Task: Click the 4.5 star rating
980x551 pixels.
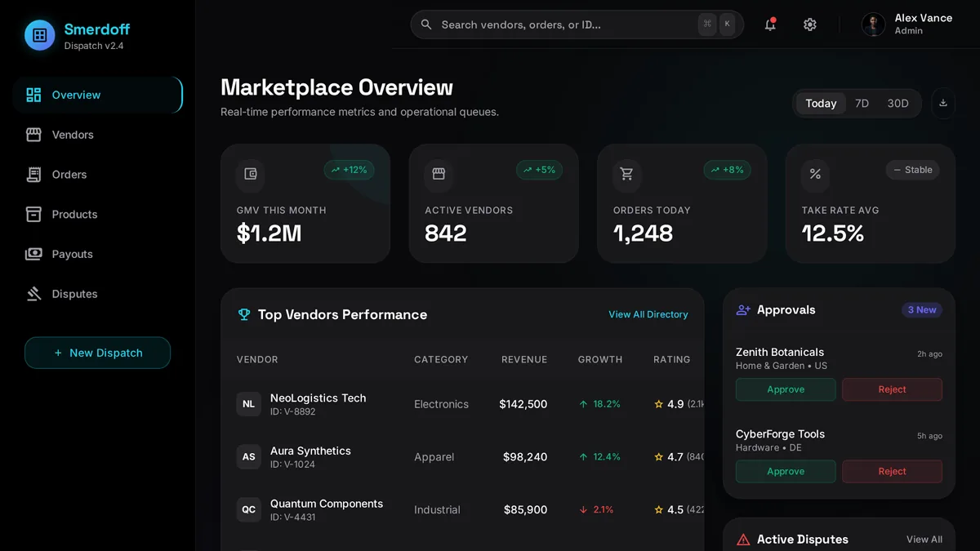Action: point(669,509)
